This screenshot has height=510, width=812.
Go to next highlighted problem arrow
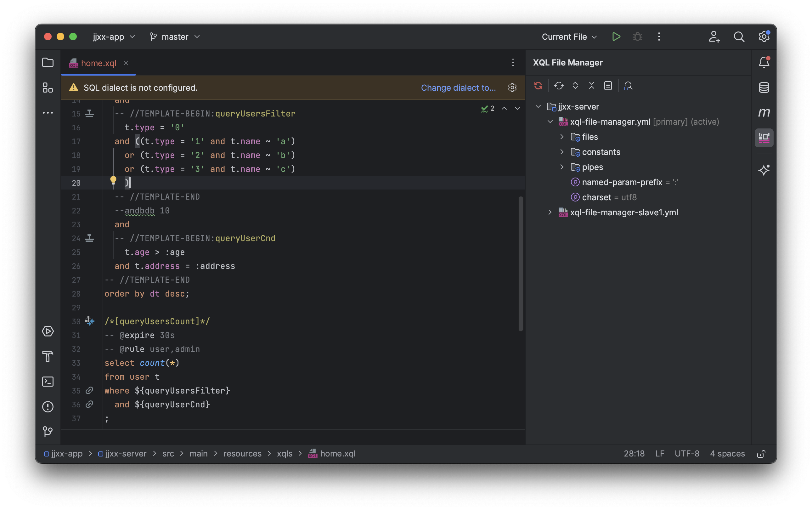click(517, 109)
